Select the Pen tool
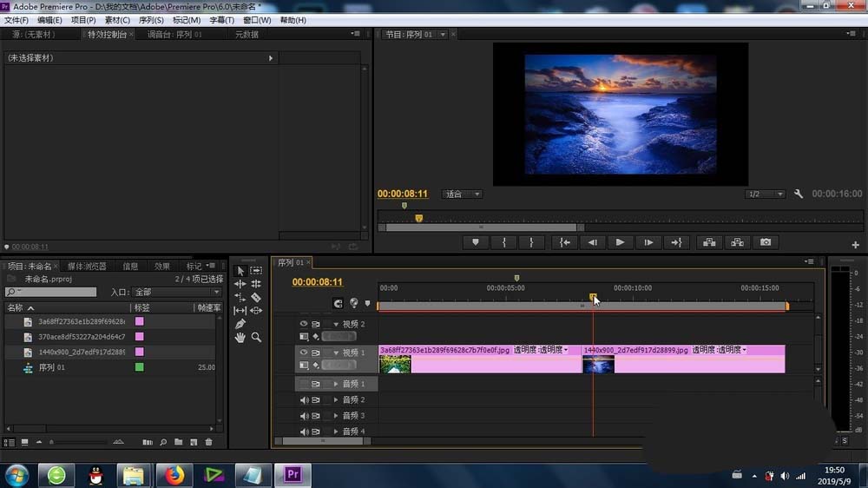Viewport: 868px width, 488px height. pos(240,324)
